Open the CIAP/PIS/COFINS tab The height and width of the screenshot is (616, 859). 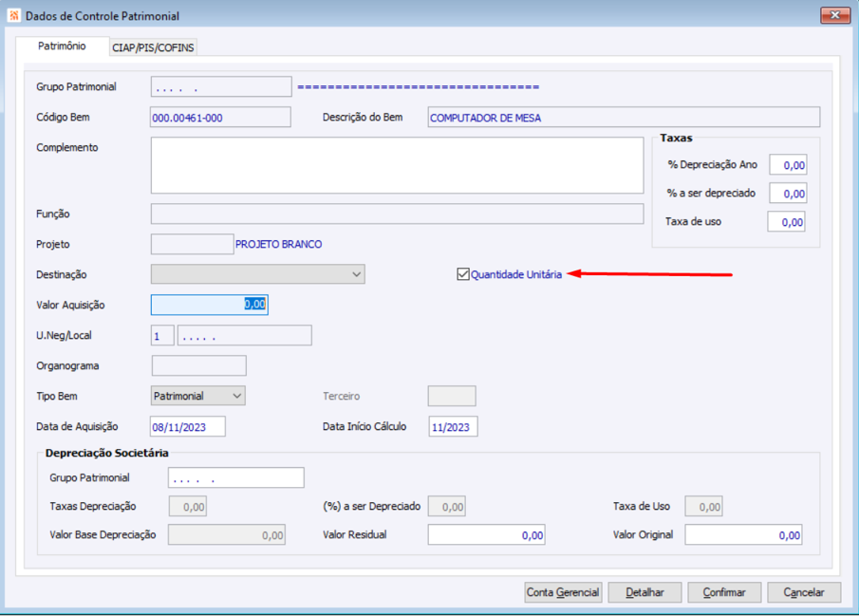153,47
